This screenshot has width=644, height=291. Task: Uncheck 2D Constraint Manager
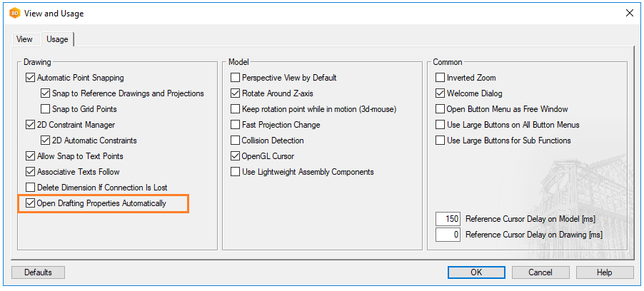[x=30, y=125]
